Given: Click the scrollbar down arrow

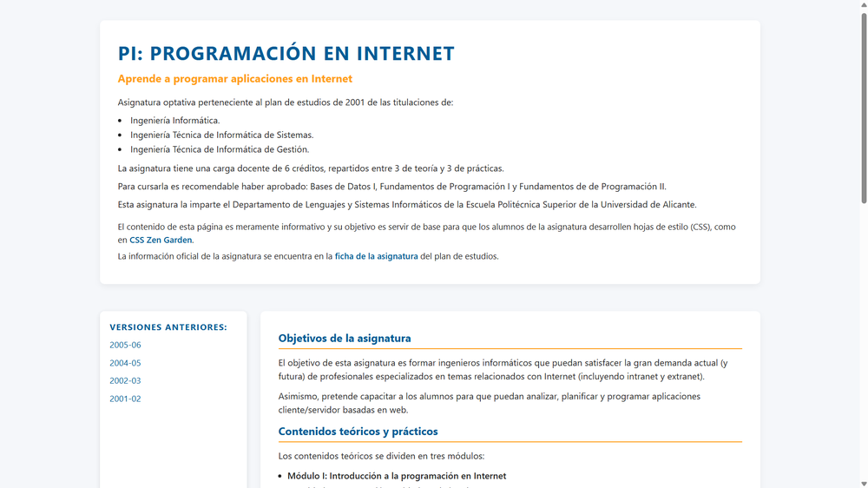Looking at the screenshot, I should pyautogui.click(x=863, y=483).
